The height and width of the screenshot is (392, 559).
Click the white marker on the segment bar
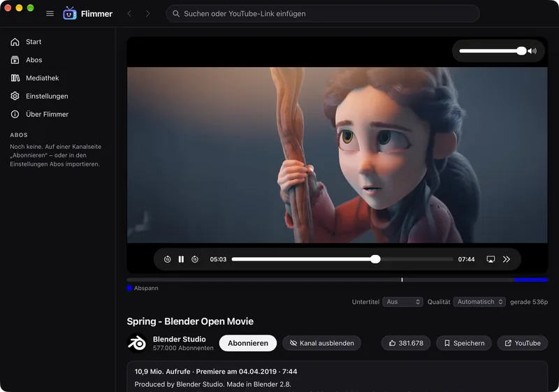402,280
